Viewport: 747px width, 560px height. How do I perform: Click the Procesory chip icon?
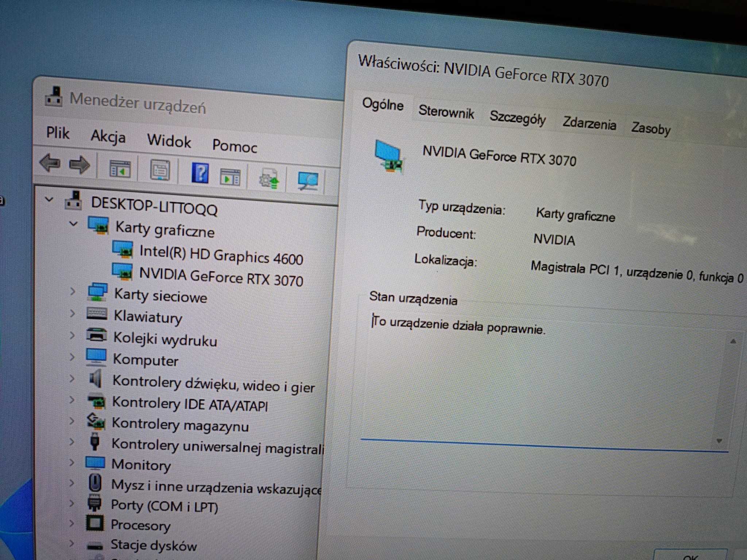tap(95, 523)
